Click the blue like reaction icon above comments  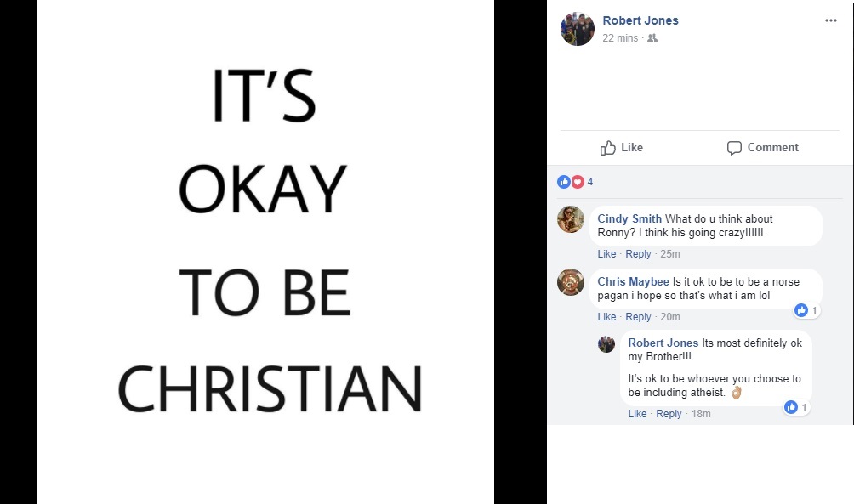click(x=563, y=182)
